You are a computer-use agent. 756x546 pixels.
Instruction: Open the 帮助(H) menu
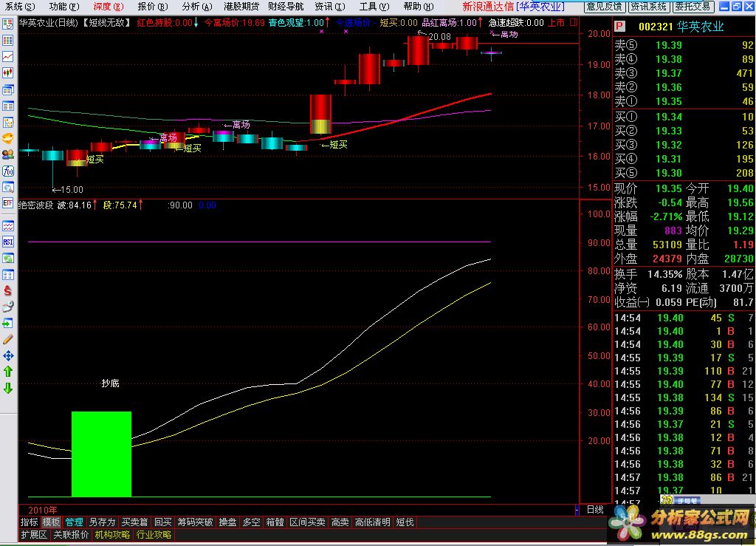(x=419, y=6)
